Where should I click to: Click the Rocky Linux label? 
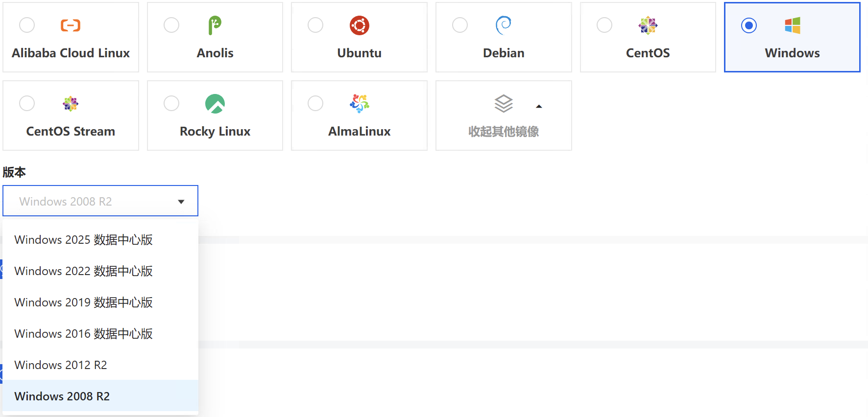215,132
